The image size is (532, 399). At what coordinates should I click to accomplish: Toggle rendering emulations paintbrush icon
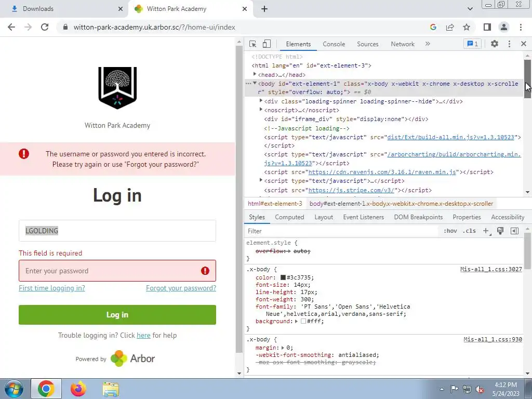(x=500, y=231)
